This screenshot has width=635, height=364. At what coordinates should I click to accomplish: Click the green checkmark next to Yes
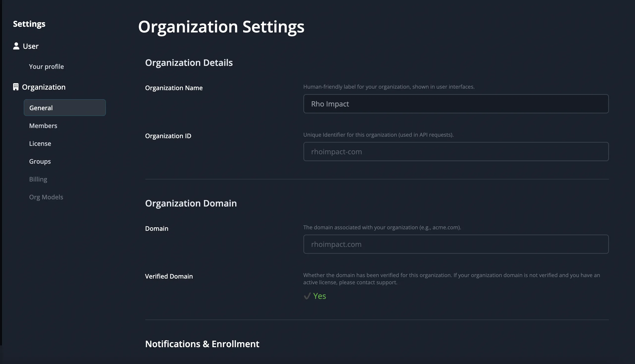point(307,296)
